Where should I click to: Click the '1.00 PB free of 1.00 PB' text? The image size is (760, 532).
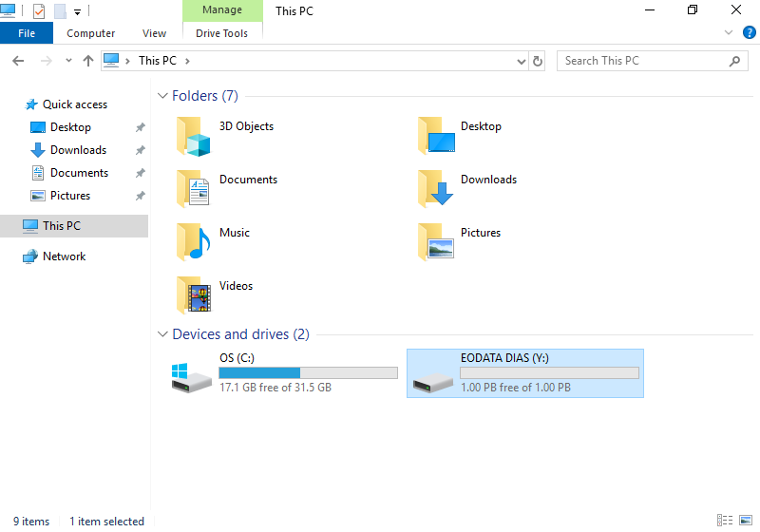click(x=516, y=388)
